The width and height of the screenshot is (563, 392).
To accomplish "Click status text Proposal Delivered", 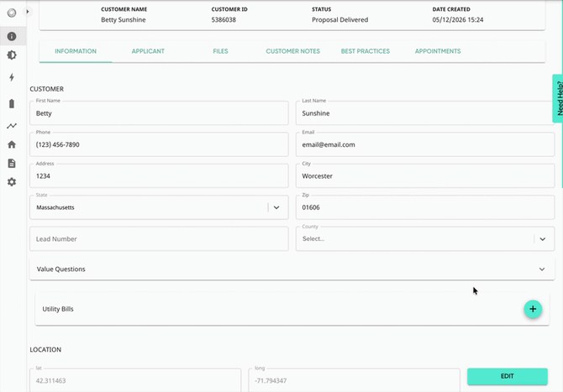I will 340,19.
